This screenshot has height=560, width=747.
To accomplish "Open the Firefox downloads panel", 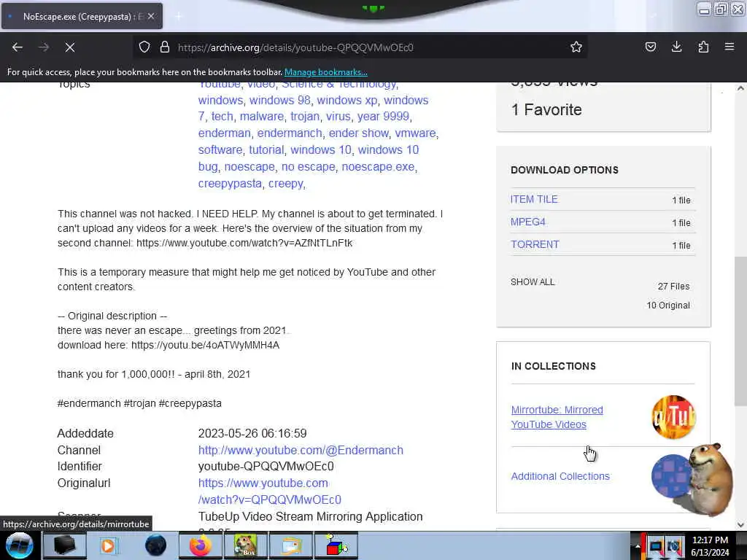I will 676,47.
